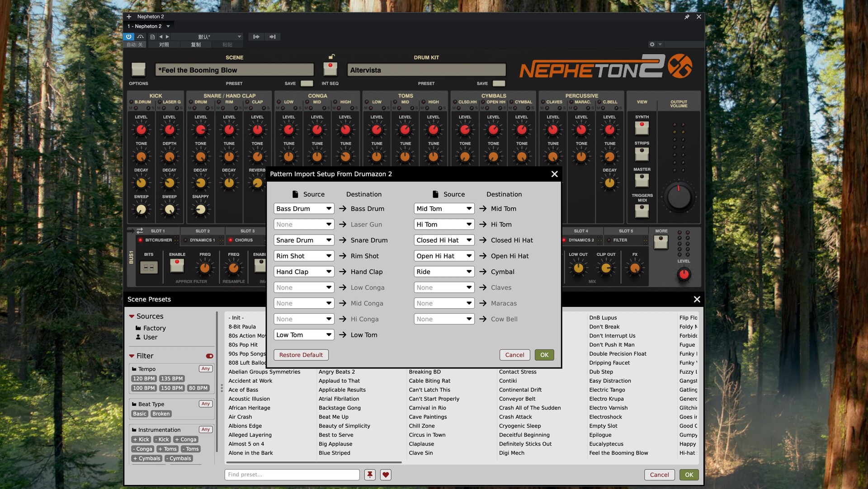Adjust the OUTPUT VOLUME knob
This screenshot has width=868, height=489.
pos(679,197)
